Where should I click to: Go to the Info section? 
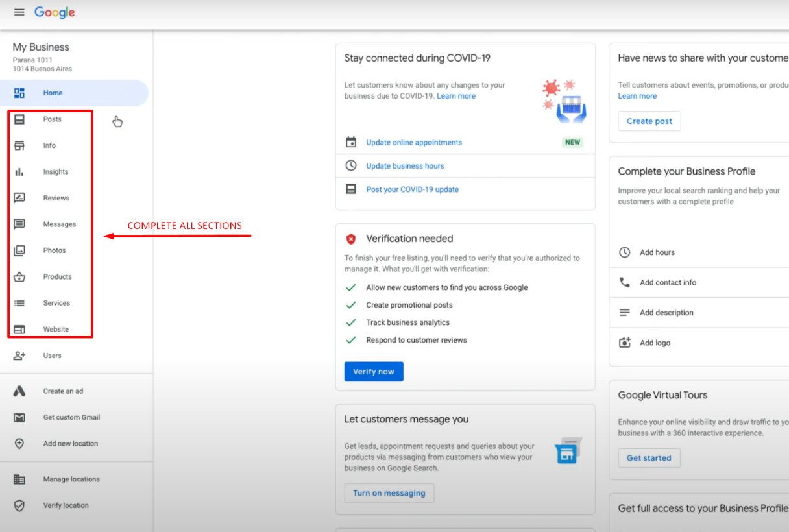(50, 145)
